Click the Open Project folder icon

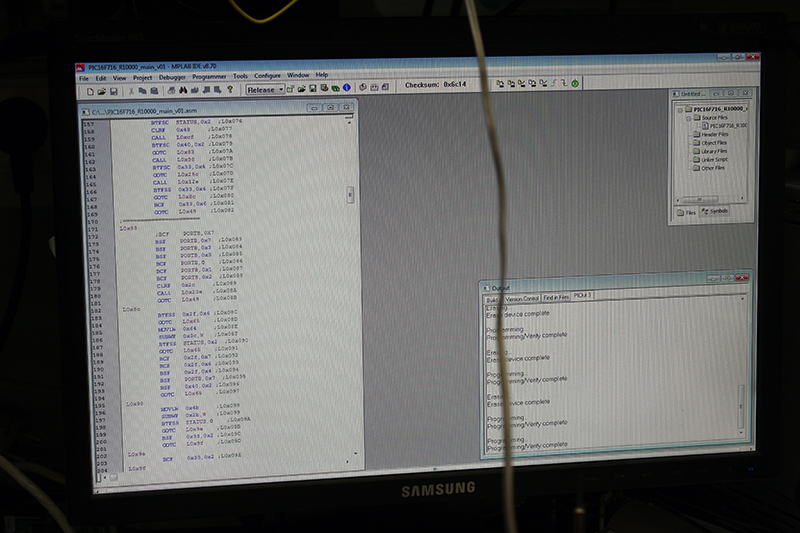click(x=302, y=88)
